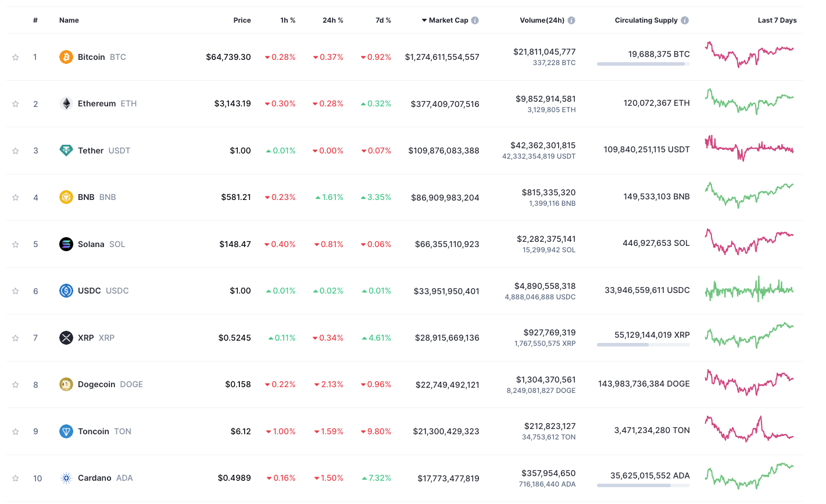
Task: Toggle watchlist star for Toncoin
Action: 16,431
